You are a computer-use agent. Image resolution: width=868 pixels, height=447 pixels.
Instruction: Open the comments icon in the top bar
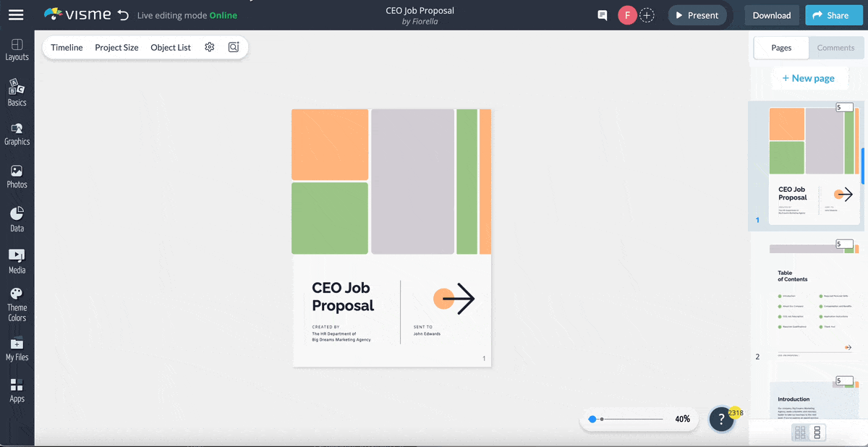pos(602,14)
